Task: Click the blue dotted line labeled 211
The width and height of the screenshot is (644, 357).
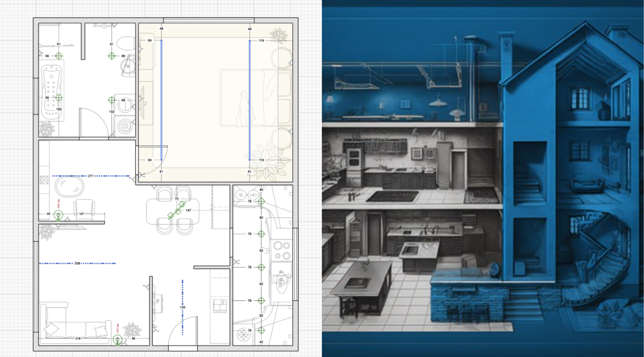Action: [x=91, y=176]
